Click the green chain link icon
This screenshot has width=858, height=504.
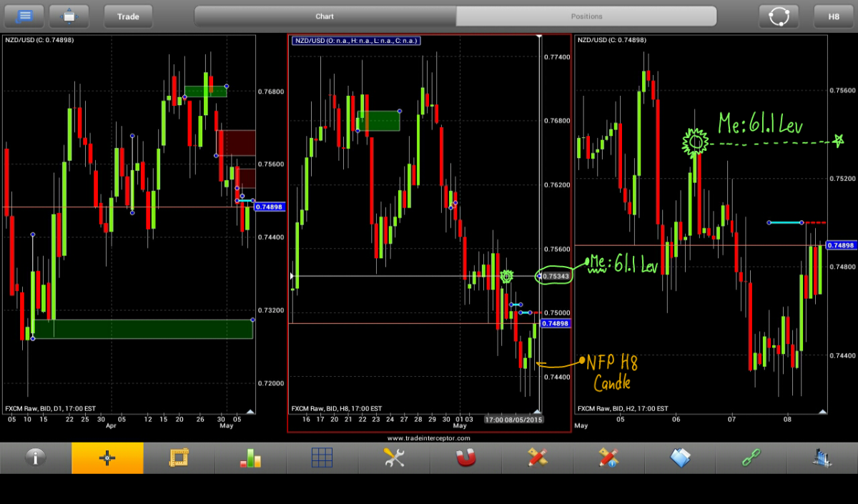tap(751, 458)
